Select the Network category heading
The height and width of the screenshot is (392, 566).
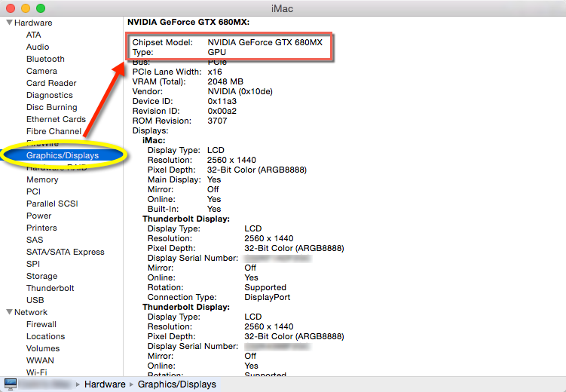pos(31,312)
